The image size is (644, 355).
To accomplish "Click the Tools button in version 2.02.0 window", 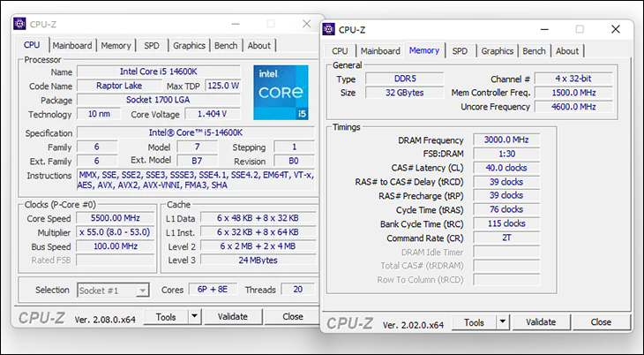I will coord(474,322).
